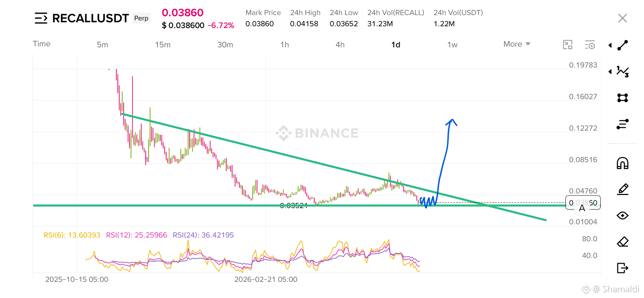Click the RSI(6) indicator label
The height and width of the screenshot is (298, 644).
[72, 235]
